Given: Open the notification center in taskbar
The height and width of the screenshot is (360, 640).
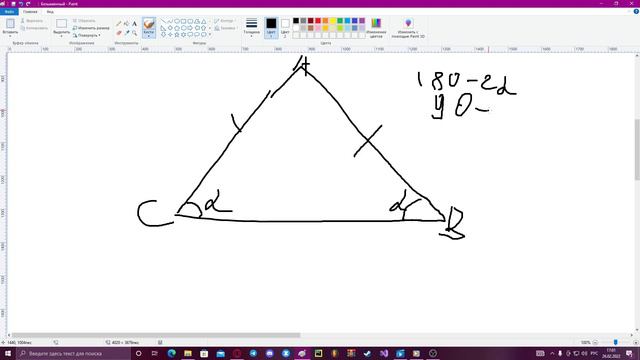Looking at the screenshot, I should coord(629,353).
